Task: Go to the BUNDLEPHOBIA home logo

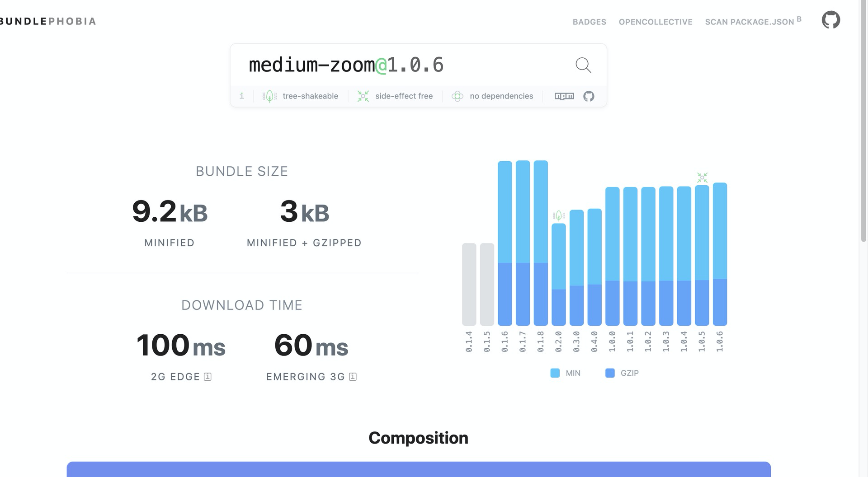Action: (47, 21)
